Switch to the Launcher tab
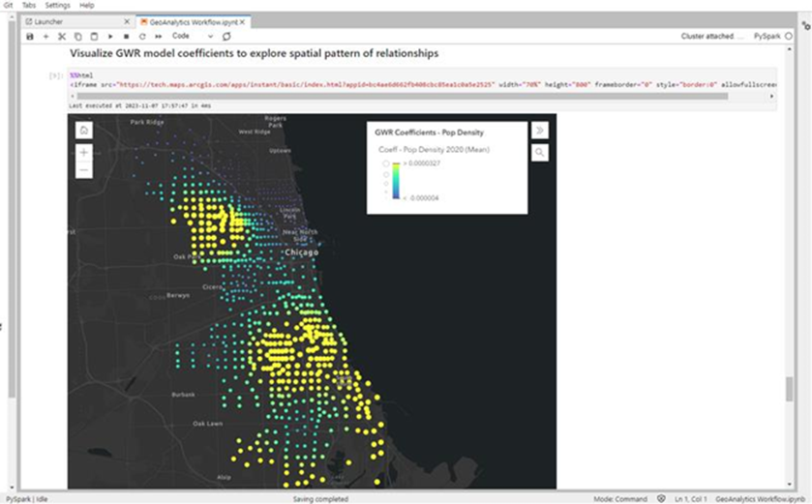This screenshot has height=504, width=812. (x=48, y=21)
